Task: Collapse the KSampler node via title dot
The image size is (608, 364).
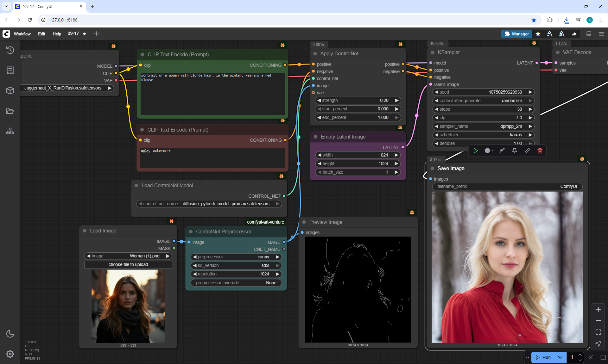Action: point(433,52)
